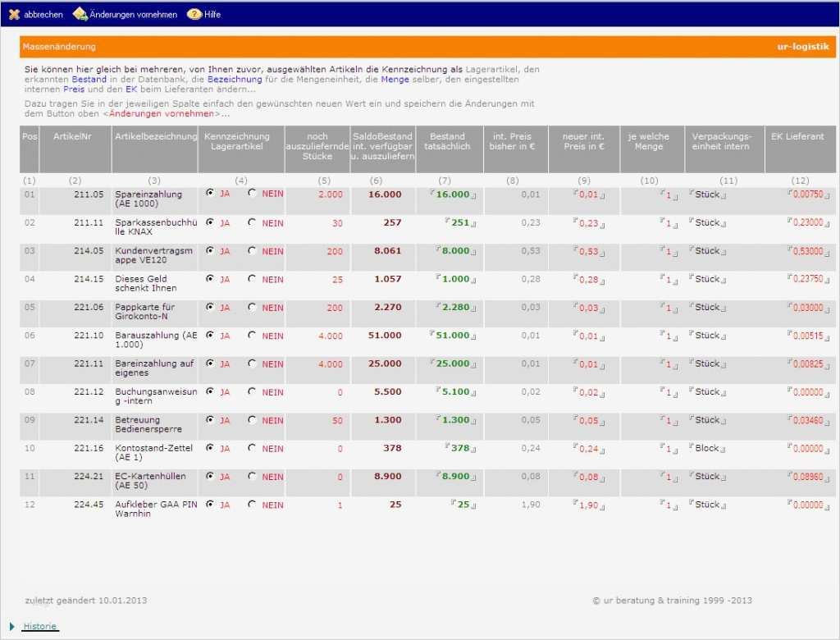Edit Bestand tatsächlich value 5.100
Screen dimensions: 840x640
point(455,392)
